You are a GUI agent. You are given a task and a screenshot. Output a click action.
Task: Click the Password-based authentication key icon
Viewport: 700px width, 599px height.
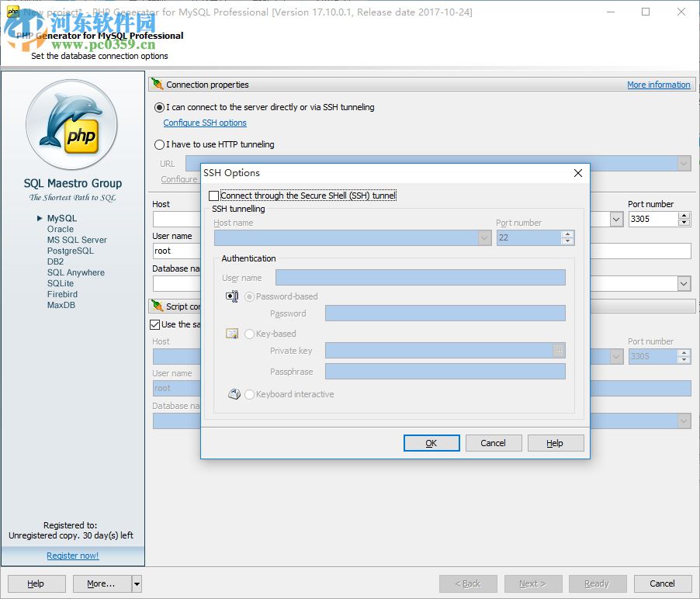230,296
